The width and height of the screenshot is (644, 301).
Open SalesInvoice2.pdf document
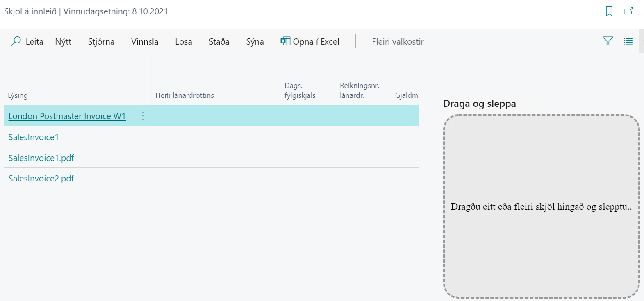pyautogui.click(x=41, y=179)
